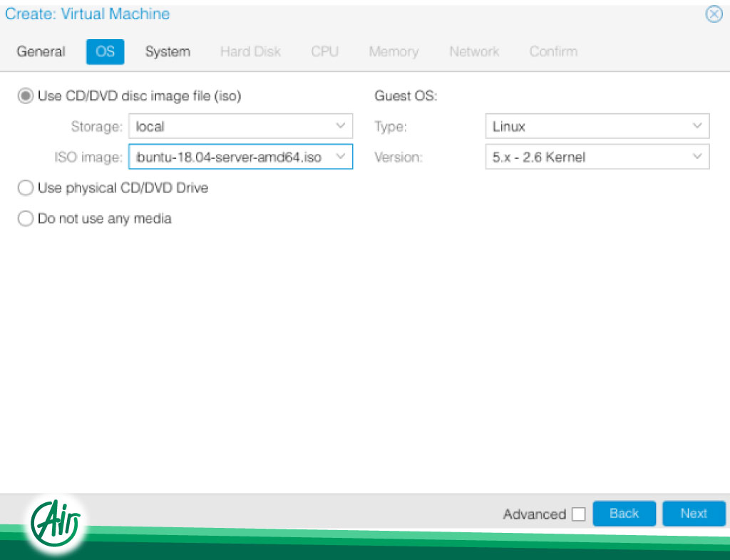Switch to the Memory tab

(x=394, y=51)
